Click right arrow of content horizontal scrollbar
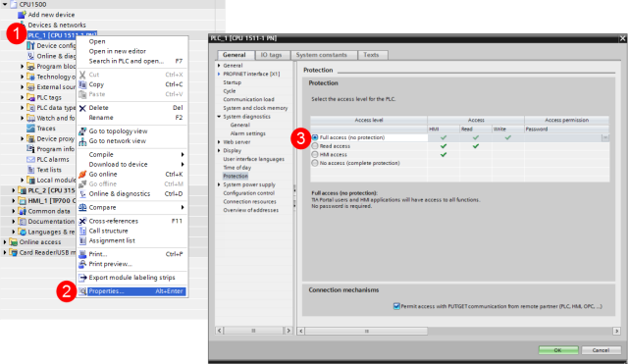 coord(616,331)
